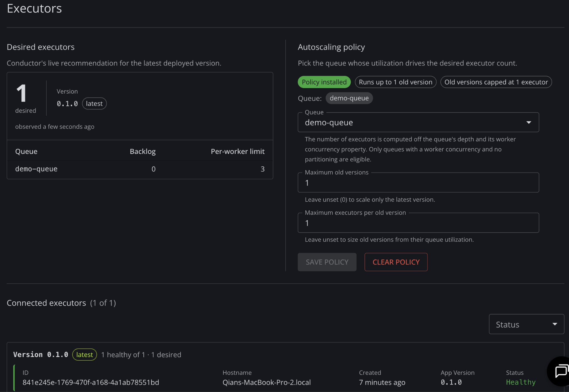Click the per-worker limit value 3
Screen dimensions: 569x392
263,169
